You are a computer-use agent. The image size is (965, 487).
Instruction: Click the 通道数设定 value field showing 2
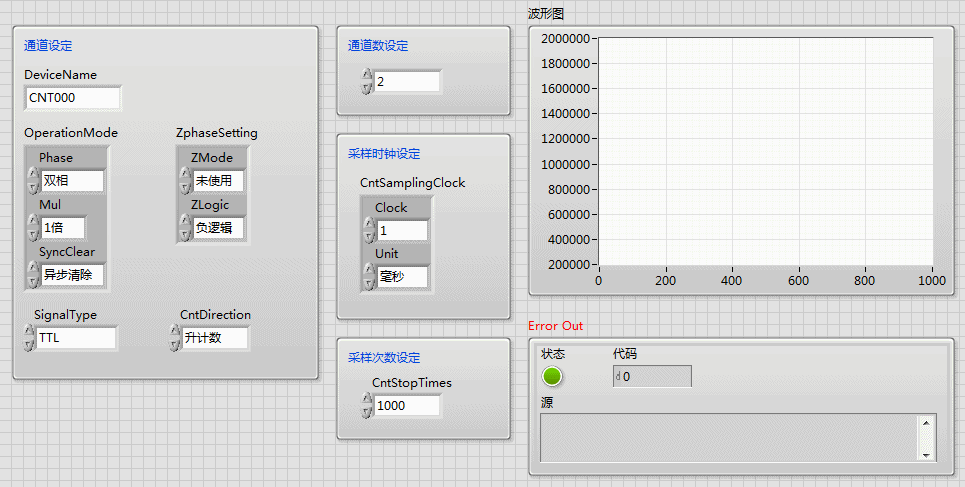(x=406, y=81)
